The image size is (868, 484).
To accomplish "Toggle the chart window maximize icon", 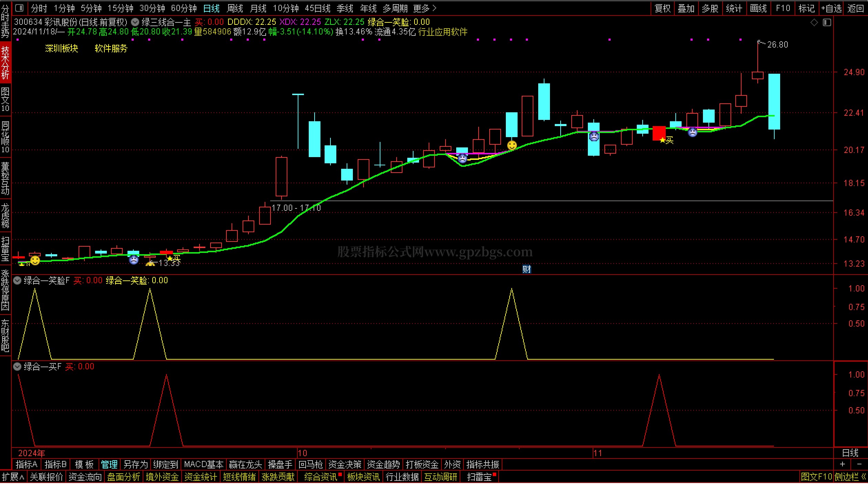I will pos(827,22).
